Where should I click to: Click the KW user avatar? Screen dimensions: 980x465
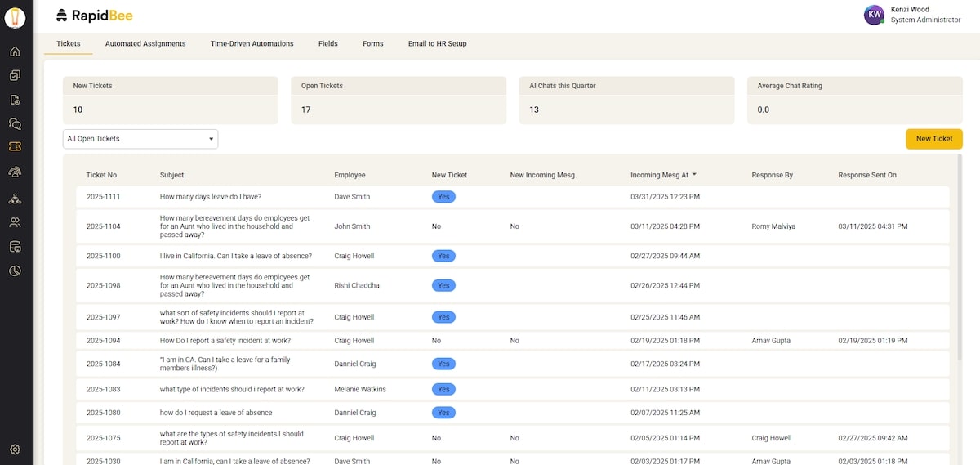point(874,15)
